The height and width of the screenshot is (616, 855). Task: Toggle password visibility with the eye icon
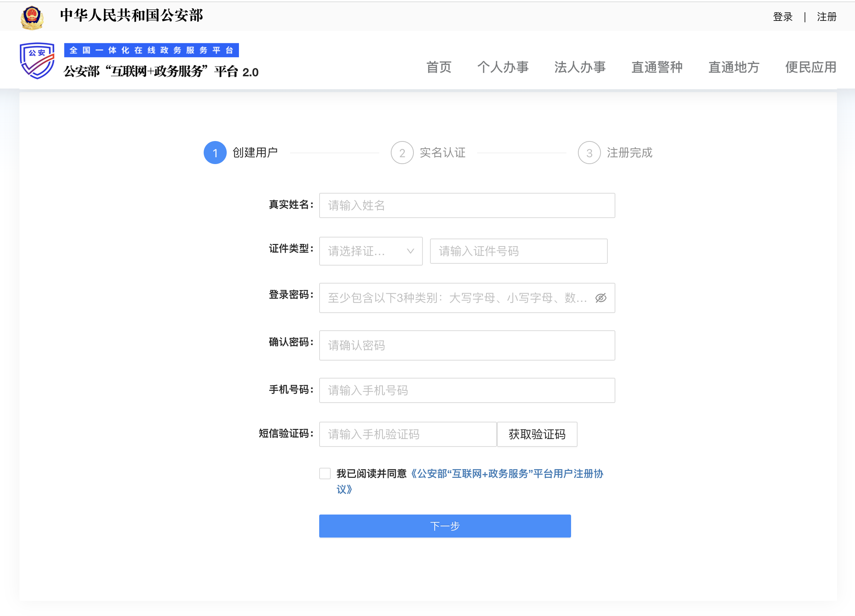(600, 298)
